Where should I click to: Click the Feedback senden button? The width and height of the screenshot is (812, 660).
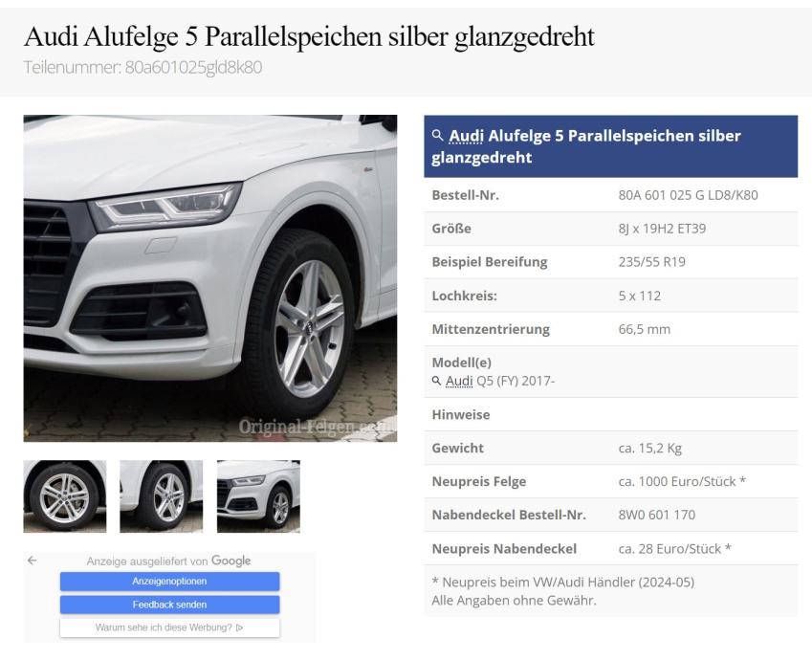pyautogui.click(x=170, y=605)
